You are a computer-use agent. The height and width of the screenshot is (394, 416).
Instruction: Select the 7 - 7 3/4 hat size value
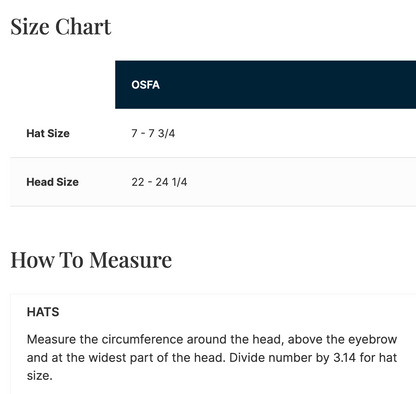click(153, 133)
